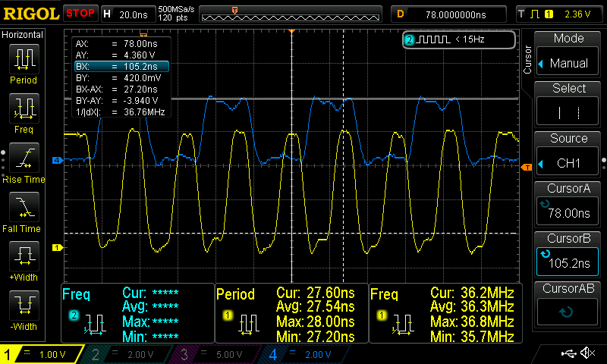Select the Freq measurement icon
The width and height of the screenshot is (607, 364).
pos(24,112)
